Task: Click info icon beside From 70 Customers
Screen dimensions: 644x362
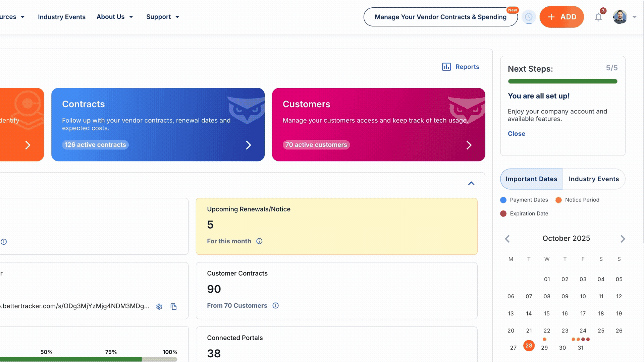Action: [x=275, y=305]
